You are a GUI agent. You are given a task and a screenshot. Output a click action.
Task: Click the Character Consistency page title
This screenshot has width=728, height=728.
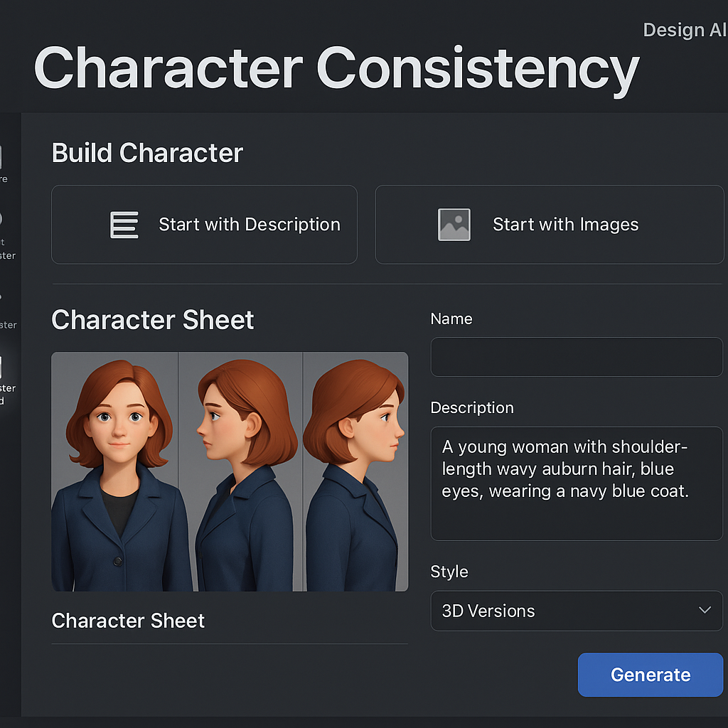(x=336, y=68)
